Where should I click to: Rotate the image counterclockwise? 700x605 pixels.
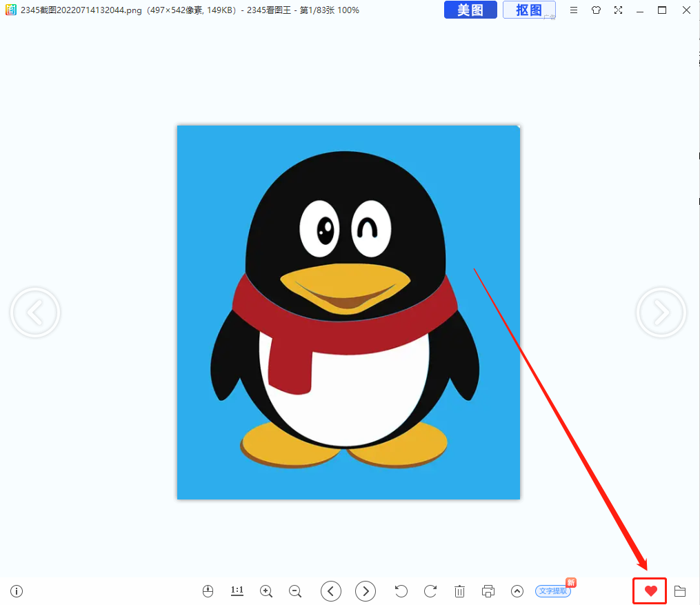pos(401,591)
